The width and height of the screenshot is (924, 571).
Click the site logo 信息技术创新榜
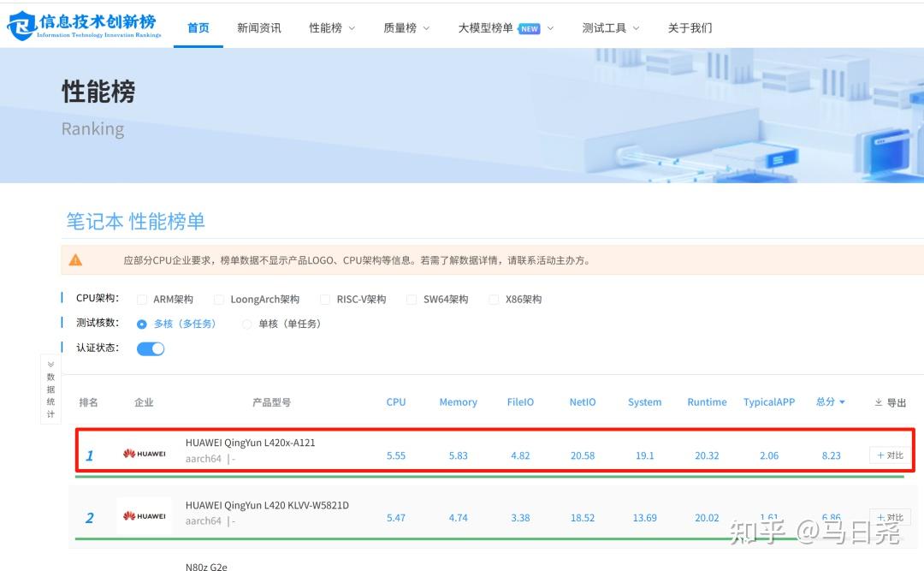pos(84,26)
